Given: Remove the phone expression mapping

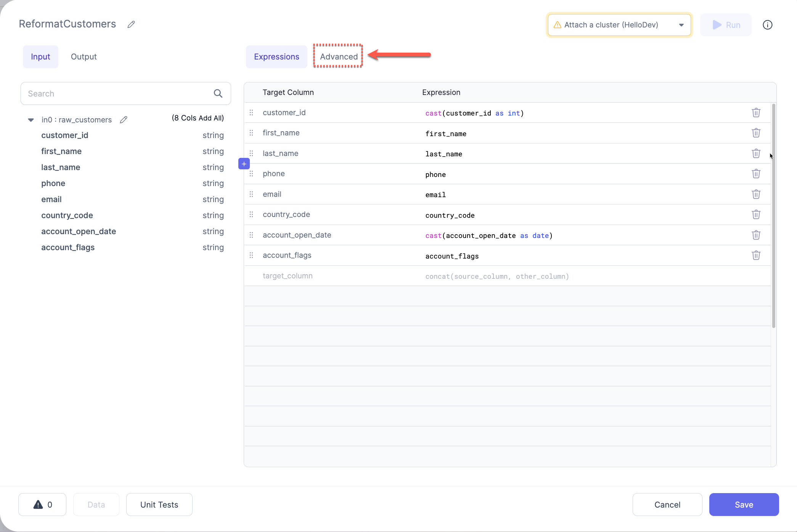Looking at the screenshot, I should [756, 174].
